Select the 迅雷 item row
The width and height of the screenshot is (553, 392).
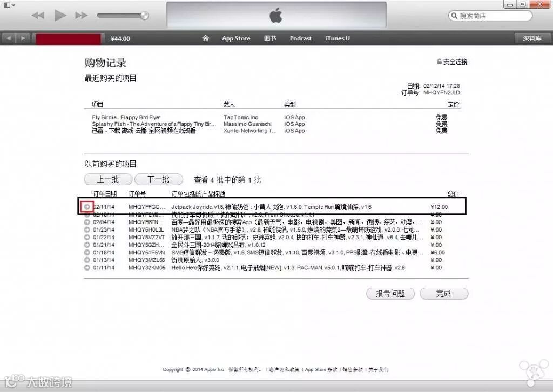(x=144, y=131)
